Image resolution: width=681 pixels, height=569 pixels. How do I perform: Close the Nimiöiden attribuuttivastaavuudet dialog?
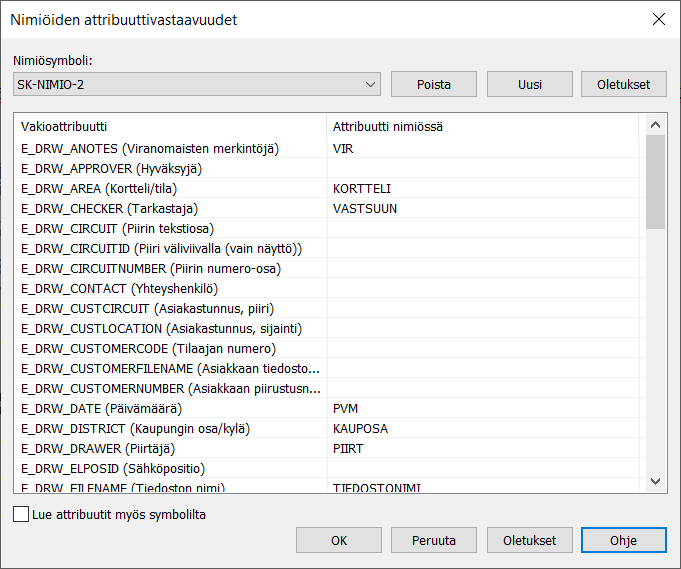[x=657, y=19]
